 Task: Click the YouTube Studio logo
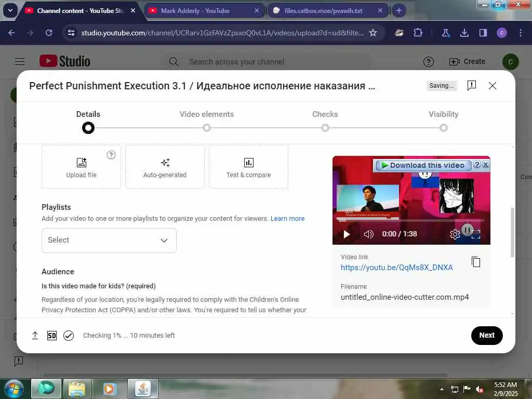pyautogui.click(x=65, y=61)
